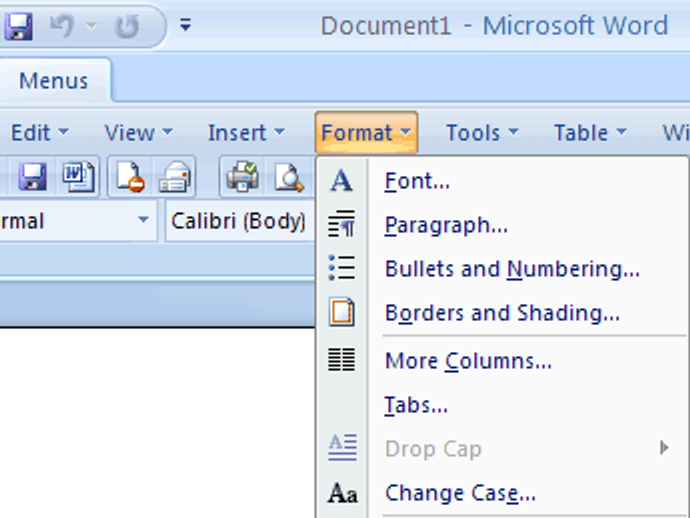Click the Quick Print printer icon

point(242,177)
